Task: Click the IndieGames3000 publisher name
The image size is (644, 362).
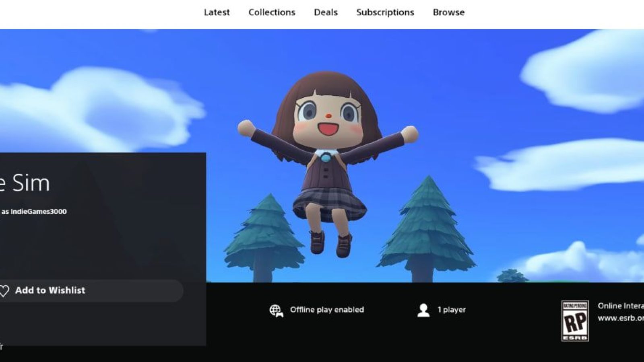Action: pos(39,212)
